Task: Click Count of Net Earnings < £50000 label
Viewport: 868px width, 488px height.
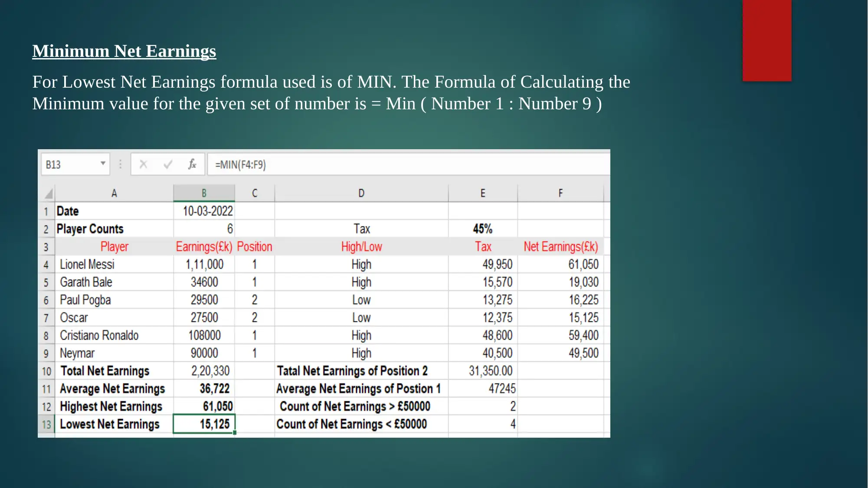Action: 352,424
